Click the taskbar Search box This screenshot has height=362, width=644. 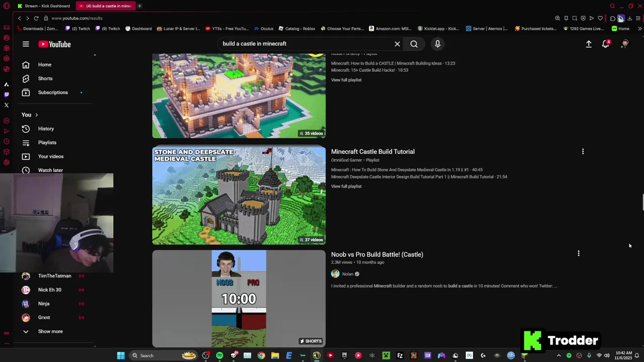point(164,355)
